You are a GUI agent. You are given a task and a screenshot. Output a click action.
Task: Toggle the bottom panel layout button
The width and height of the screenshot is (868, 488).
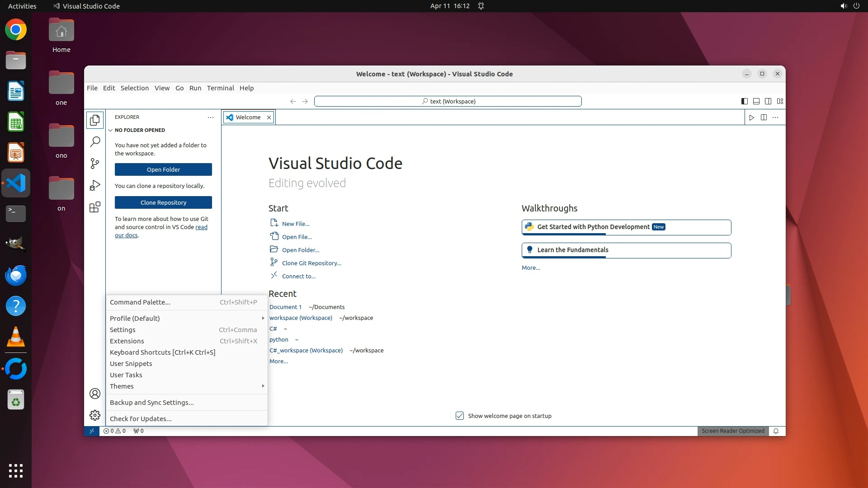[756, 101]
